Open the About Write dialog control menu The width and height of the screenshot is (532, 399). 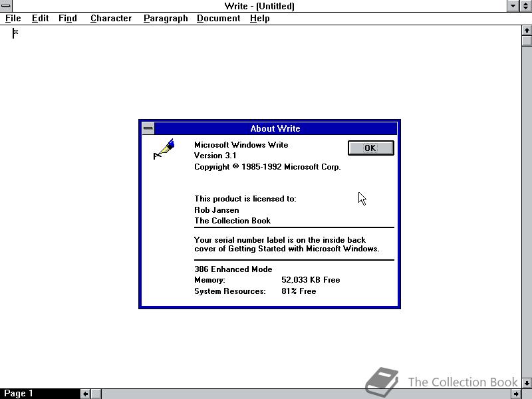[x=148, y=128]
